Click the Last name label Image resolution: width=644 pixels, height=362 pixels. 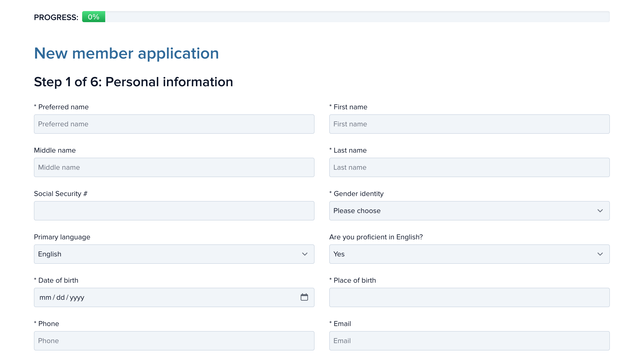click(x=348, y=150)
